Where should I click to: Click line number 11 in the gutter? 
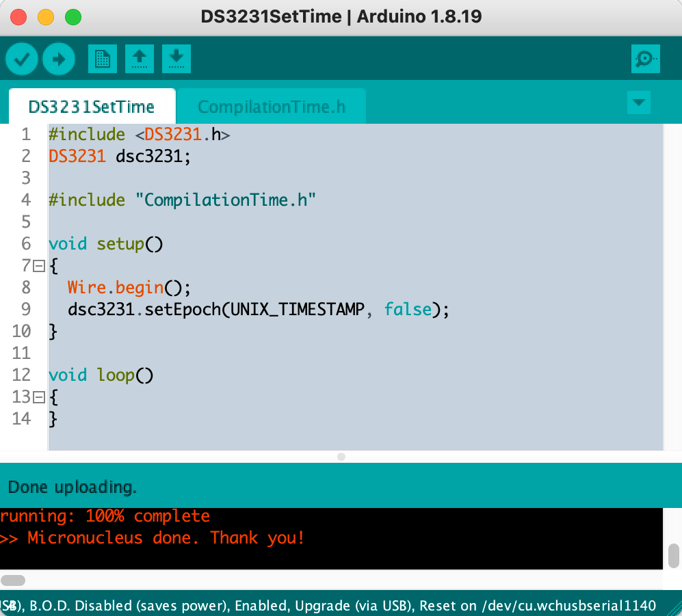pyautogui.click(x=21, y=353)
